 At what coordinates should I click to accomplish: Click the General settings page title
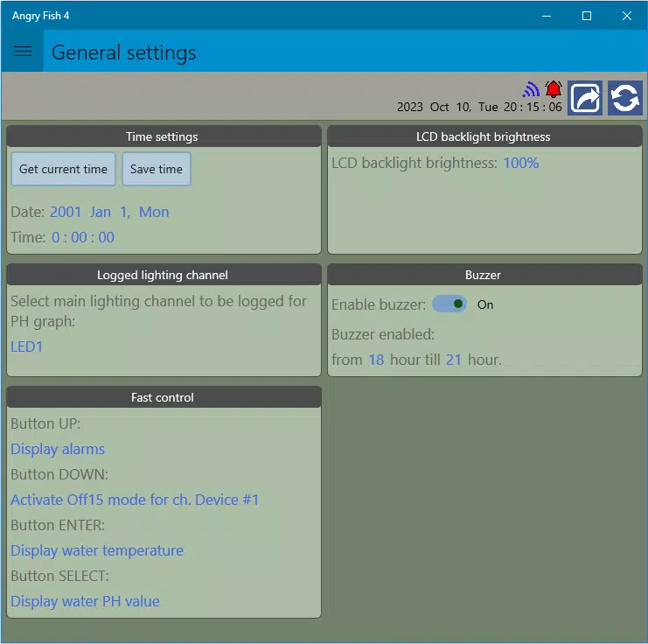click(x=123, y=52)
